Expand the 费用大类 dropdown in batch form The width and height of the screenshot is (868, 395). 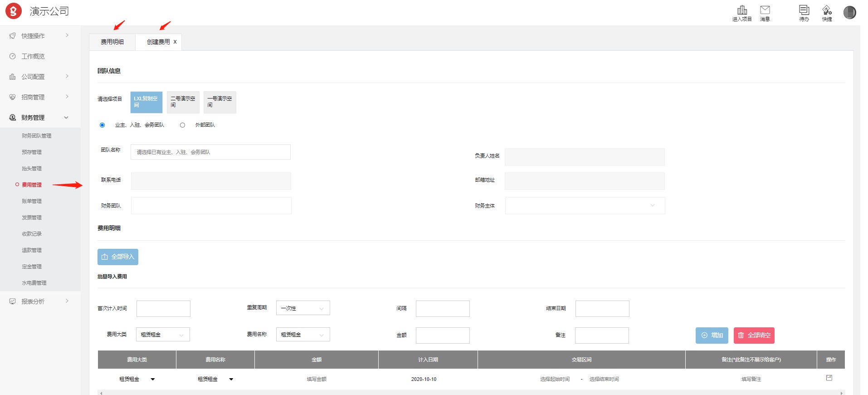(163, 335)
